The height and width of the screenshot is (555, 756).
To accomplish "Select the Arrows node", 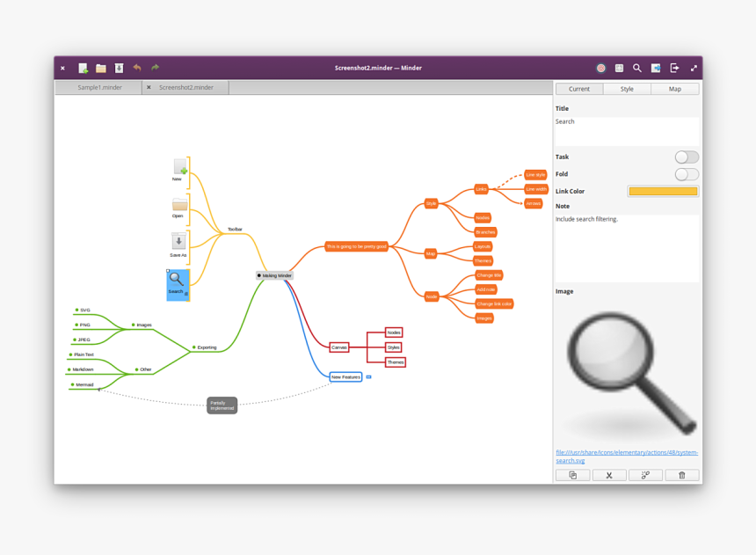I will [534, 204].
